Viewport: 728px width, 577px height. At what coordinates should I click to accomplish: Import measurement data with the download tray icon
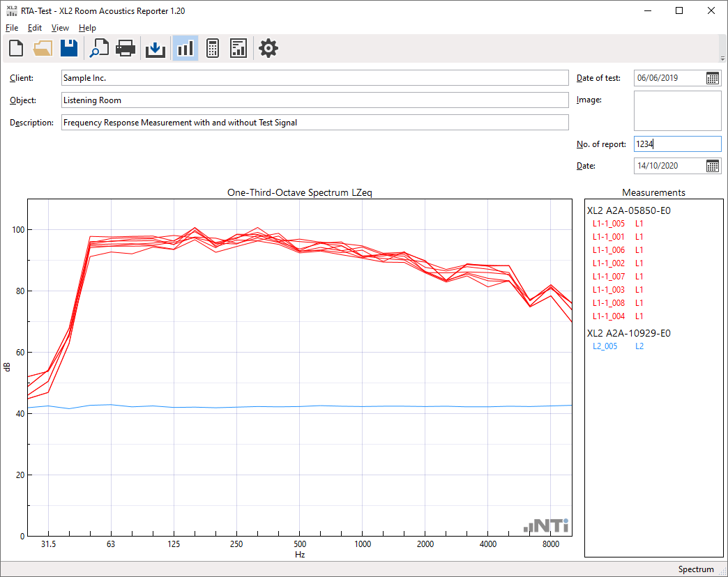pos(155,48)
